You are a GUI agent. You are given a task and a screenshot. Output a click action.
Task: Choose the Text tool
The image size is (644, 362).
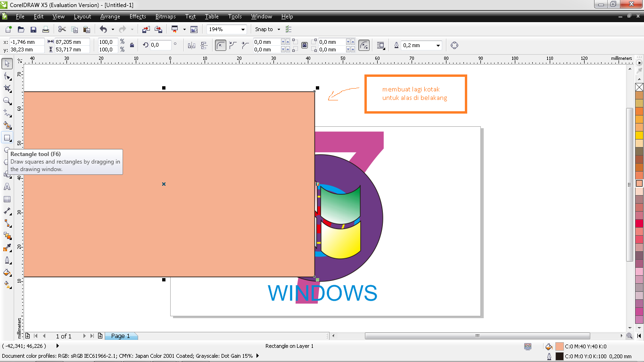point(7,187)
